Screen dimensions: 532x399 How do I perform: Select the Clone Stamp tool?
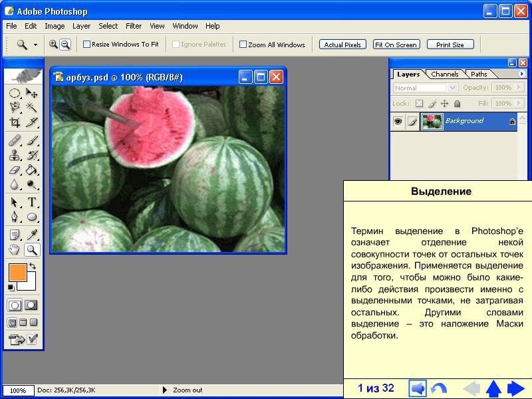15,156
